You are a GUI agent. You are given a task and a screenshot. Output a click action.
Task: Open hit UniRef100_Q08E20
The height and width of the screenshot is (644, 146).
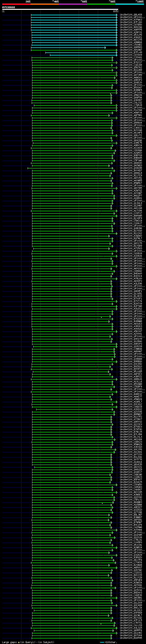(131, 82)
